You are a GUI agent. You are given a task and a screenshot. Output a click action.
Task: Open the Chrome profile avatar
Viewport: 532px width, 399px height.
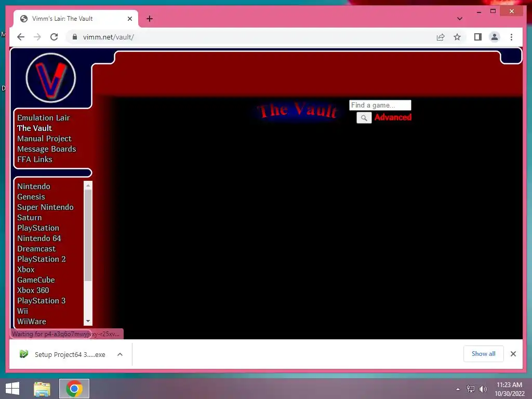[495, 37]
